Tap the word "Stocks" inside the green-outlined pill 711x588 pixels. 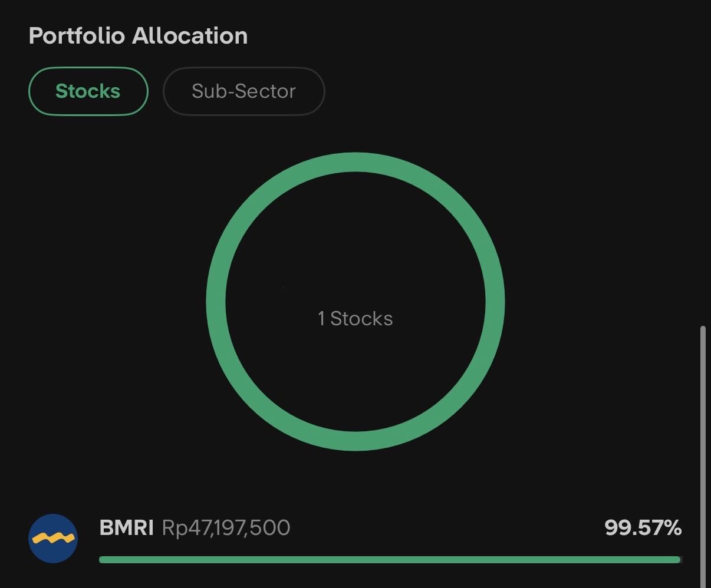click(x=88, y=91)
